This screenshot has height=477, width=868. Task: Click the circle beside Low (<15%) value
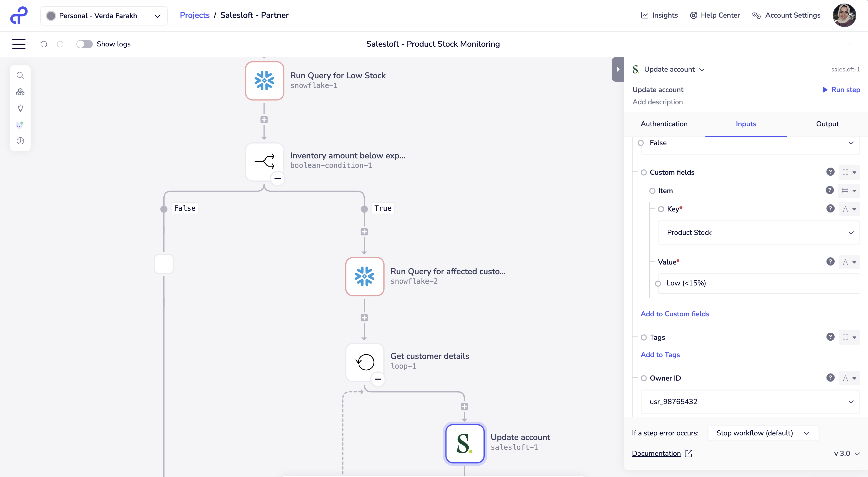(658, 283)
